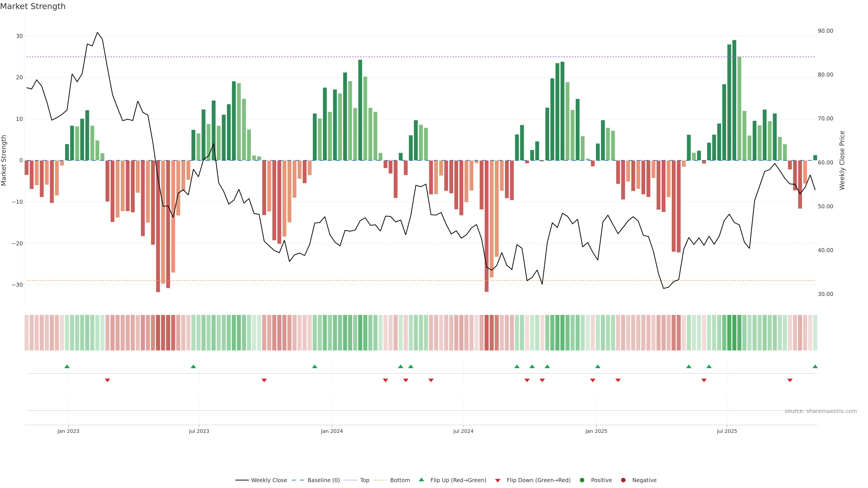Click the Positive green circle legend icon

(582, 480)
